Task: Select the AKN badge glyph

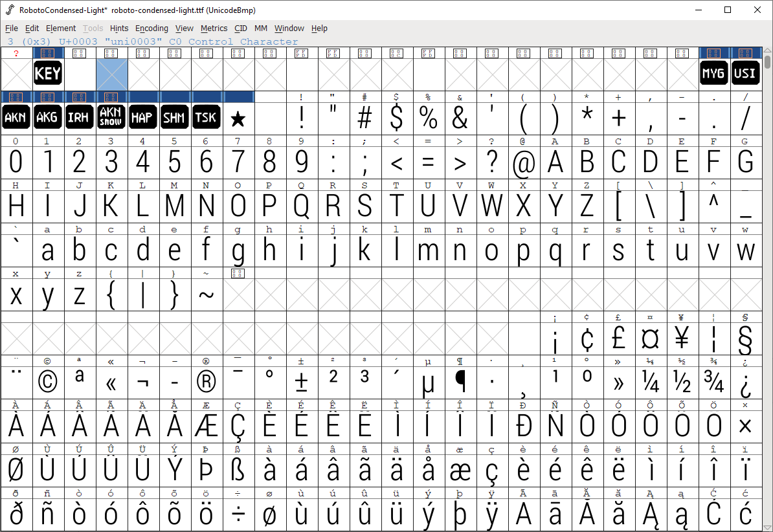Action: [x=16, y=118]
